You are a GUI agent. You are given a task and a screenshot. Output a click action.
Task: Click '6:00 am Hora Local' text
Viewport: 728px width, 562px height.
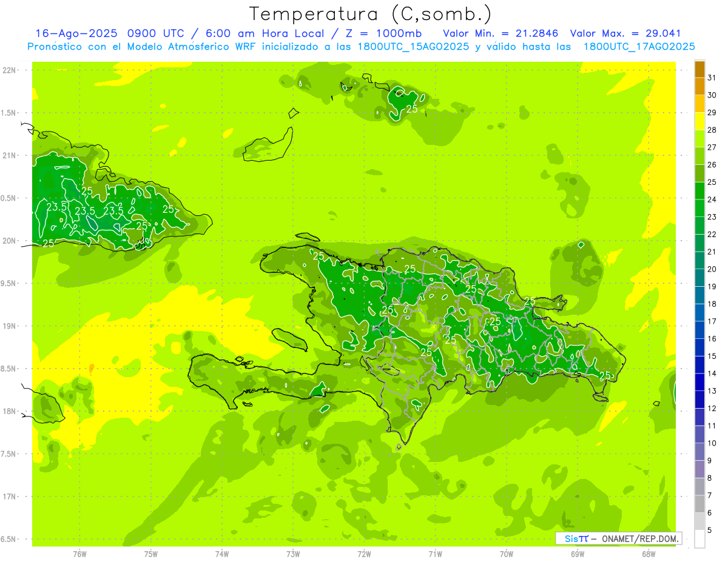(x=264, y=33)
